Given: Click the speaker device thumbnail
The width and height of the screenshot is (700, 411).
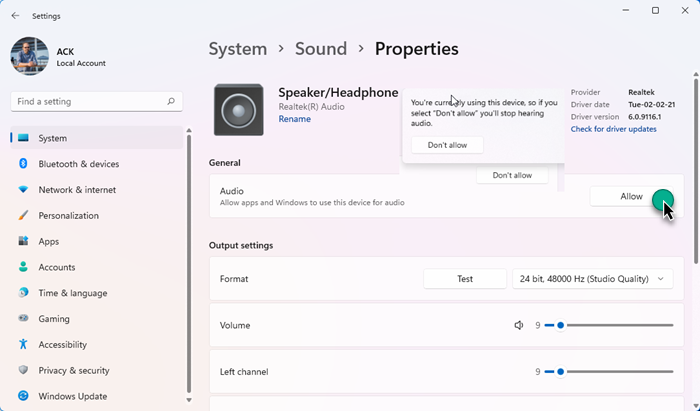Looking at the screenshot, I should 239,109.
